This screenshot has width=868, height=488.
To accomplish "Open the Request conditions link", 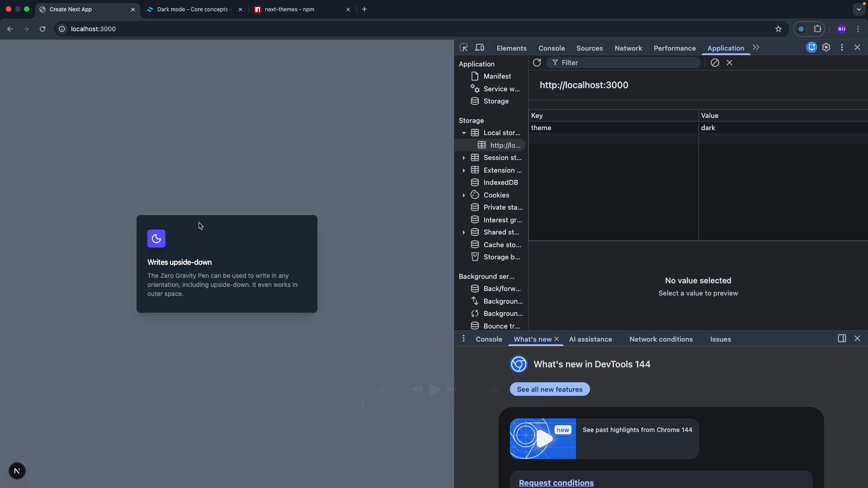I will point(556,483).
